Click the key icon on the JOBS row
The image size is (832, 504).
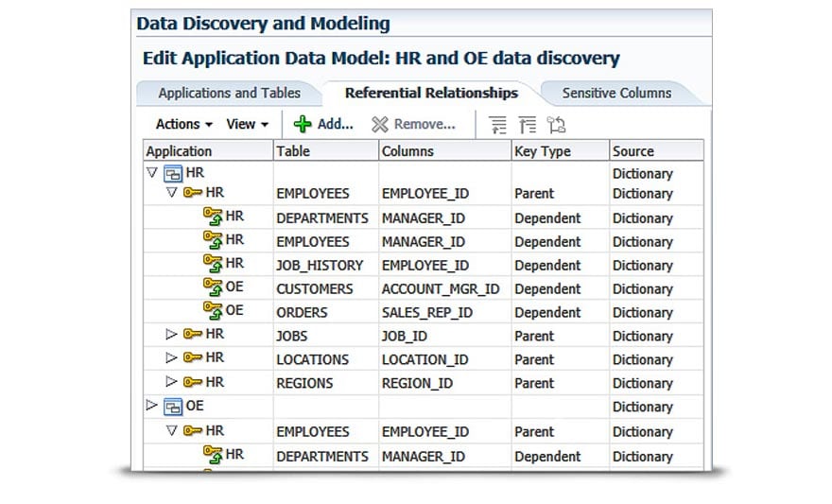[x=193, y=336]
